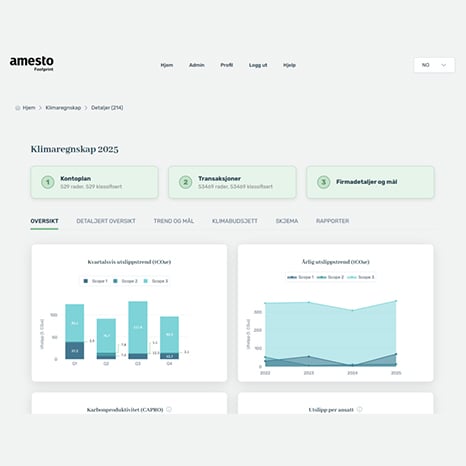Click Detaljer (214) breadcrumb
466x466 pixels.
click(107, 108)
